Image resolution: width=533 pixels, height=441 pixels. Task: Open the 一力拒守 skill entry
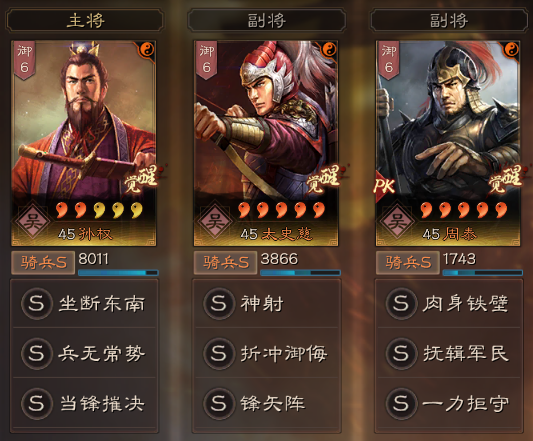449,403
